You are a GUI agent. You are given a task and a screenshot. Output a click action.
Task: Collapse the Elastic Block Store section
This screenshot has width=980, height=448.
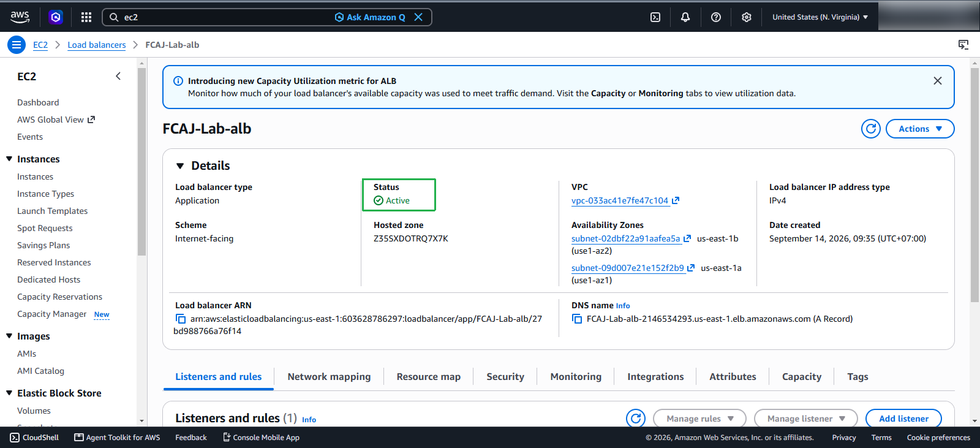(9, 393)
